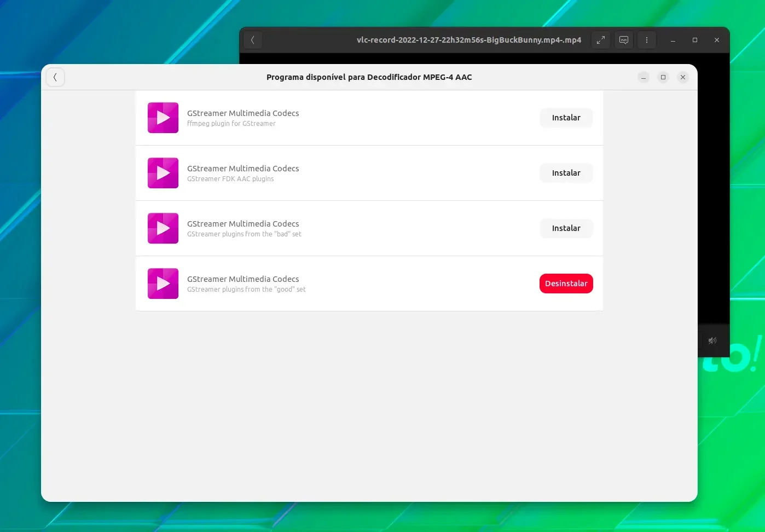Open the ffmpeg plugin for GStreamer entry

369,118
